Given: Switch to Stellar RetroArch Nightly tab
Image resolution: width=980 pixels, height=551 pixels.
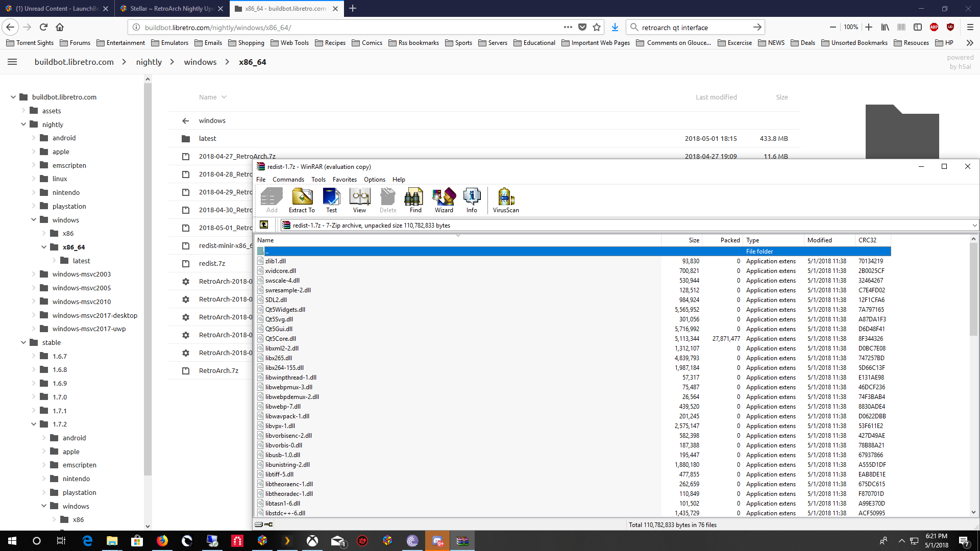Looking at the screenshot, I should point(171,9).
